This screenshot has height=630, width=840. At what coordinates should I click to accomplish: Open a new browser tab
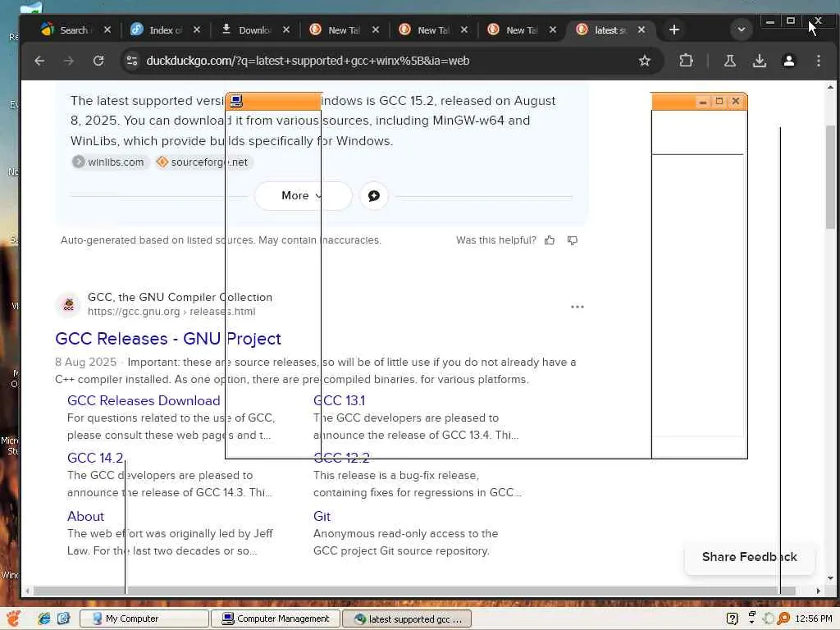[674, 30]
